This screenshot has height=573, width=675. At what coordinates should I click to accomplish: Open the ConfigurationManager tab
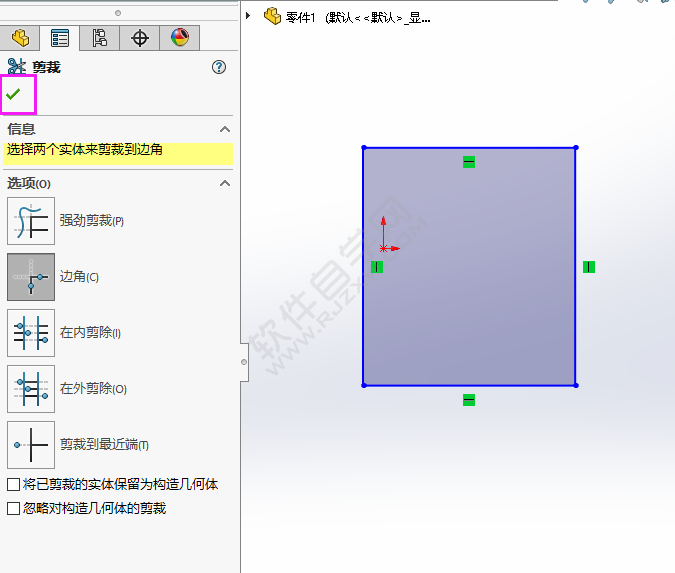click(99, 38)
